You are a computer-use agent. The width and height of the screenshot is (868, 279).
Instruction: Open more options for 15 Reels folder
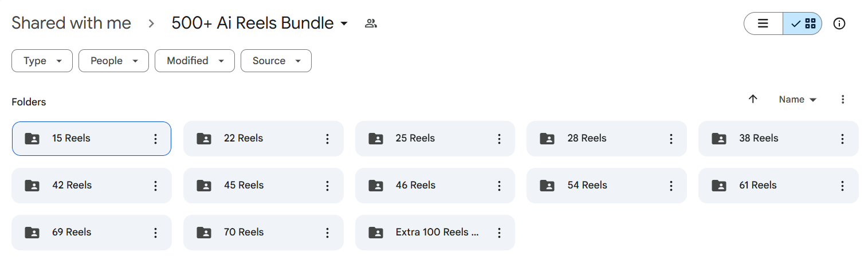point(155,139)
